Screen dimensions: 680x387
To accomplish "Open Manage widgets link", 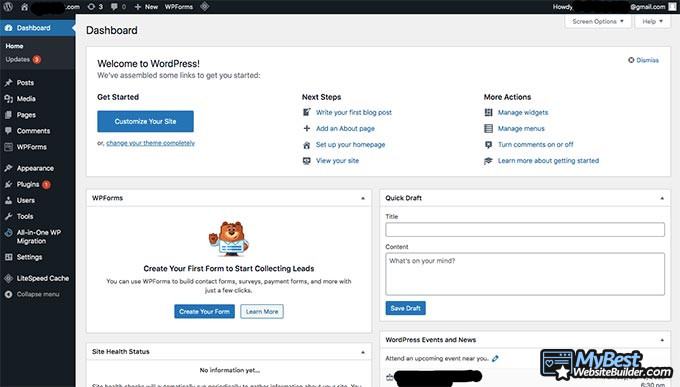I will click(x=523, y=112).
